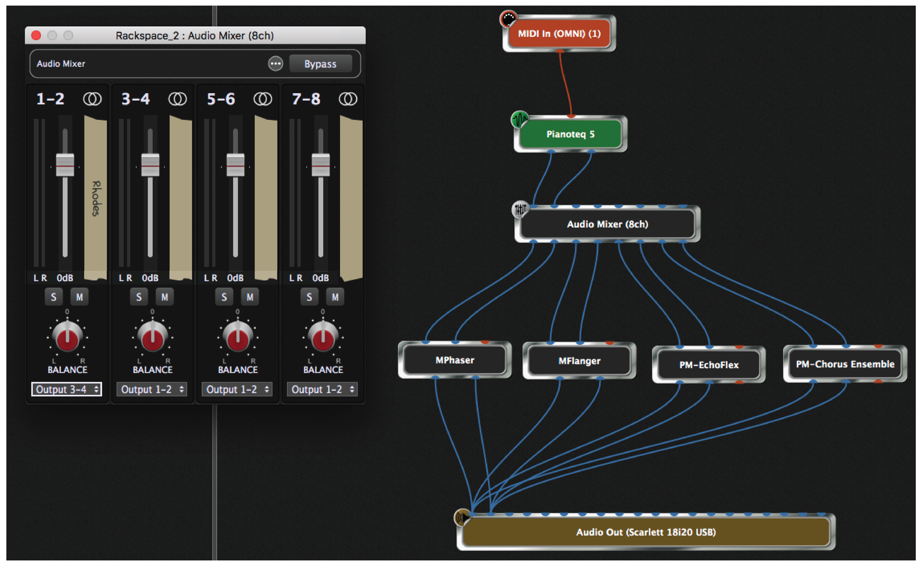Click the Audio Mixer block's fader icon
This screenshot has height=567, width=924.
tap(520, 209)
